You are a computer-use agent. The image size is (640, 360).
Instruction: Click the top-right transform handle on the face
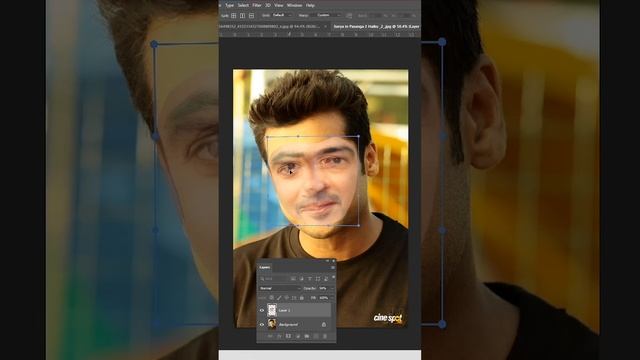coord(358,136)
